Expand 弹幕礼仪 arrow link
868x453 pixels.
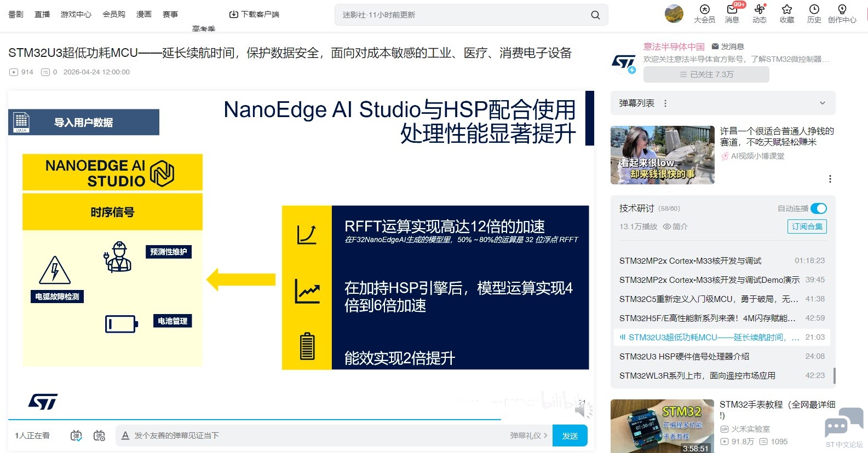pyautogui.click(x=529, y=435)
